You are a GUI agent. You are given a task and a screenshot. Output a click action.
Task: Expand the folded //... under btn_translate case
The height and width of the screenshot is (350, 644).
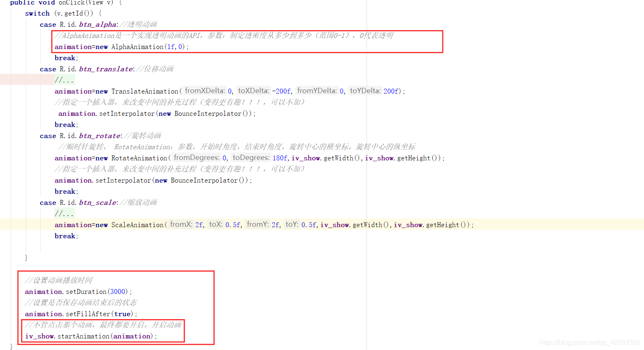(64, 80)
